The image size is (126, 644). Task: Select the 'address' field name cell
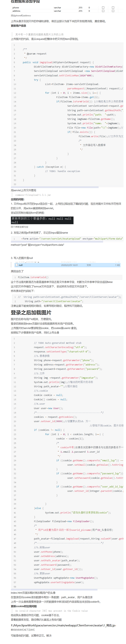[x=17, y=11]
